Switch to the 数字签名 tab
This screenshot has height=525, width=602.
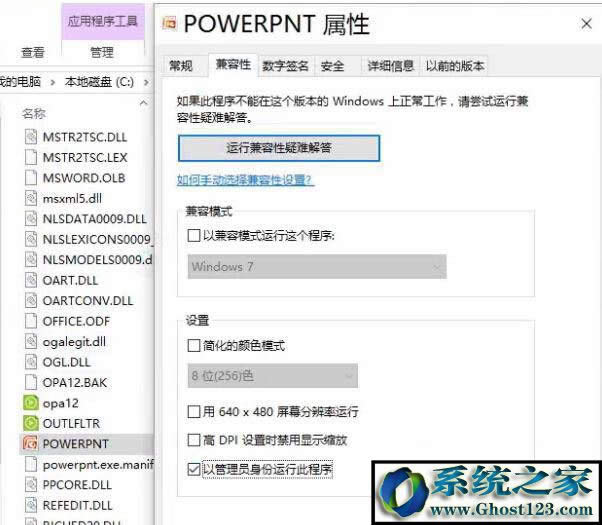(285, 66)
